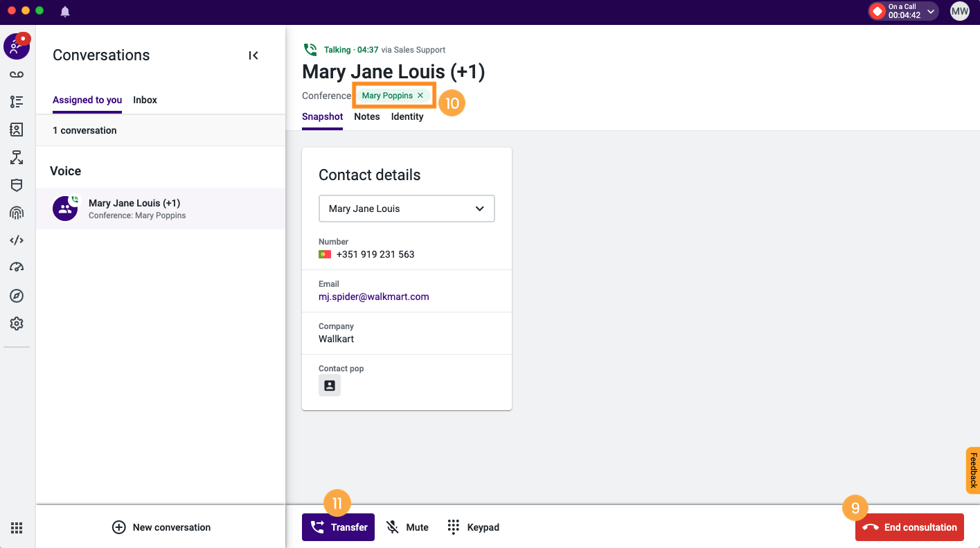Mute the active call
The height and width of the screenshot is (548, 980).
click(407, 527)
